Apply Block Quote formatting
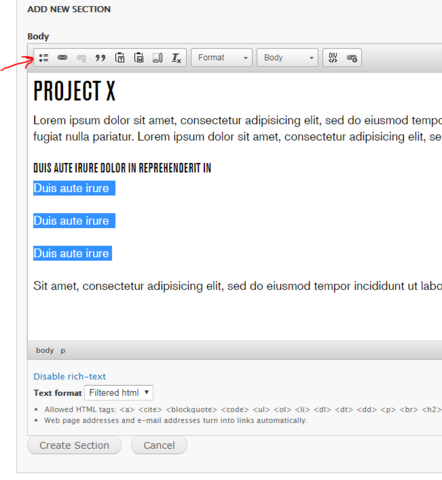This screenshot has width=442, height=480. [100, 58]
